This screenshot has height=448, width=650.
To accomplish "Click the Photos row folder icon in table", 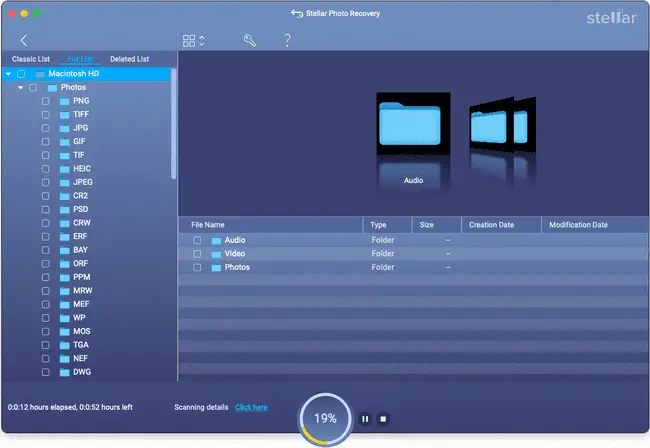I will point(216,268).
